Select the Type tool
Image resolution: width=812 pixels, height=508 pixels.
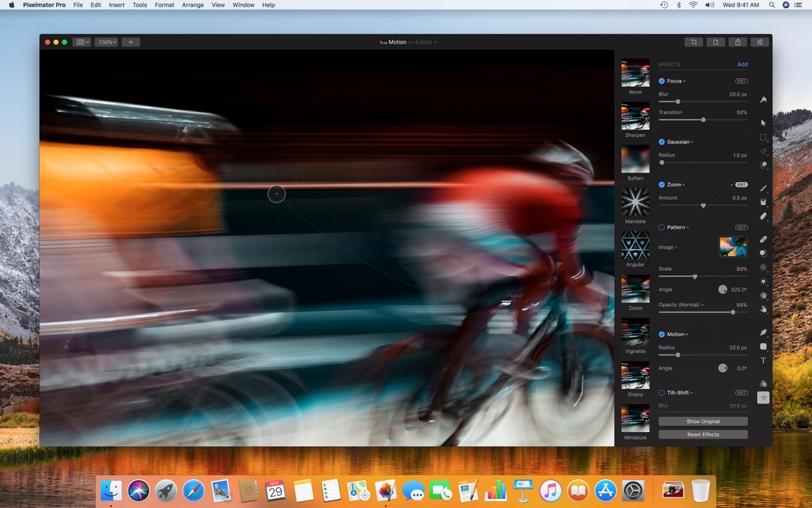point(763,360)
